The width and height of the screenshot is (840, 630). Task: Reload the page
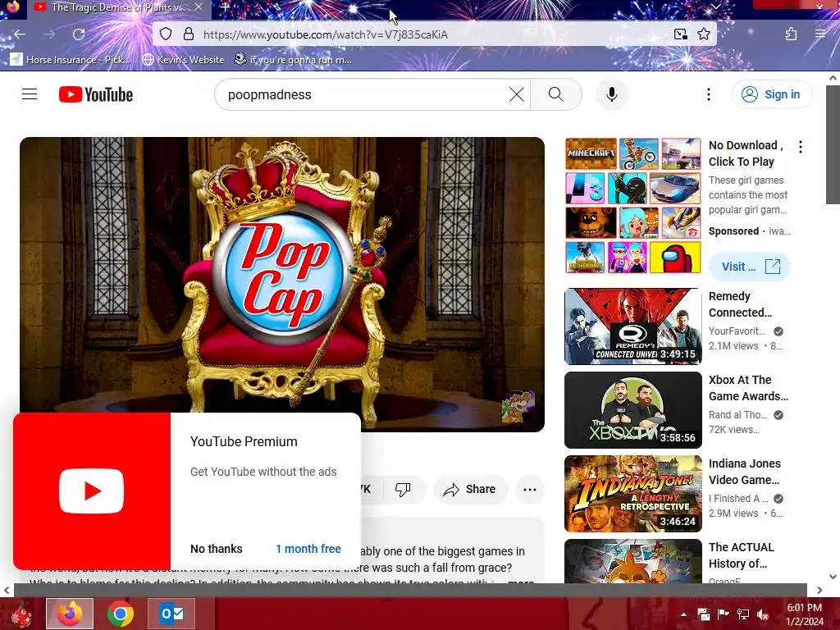[79, 34]
